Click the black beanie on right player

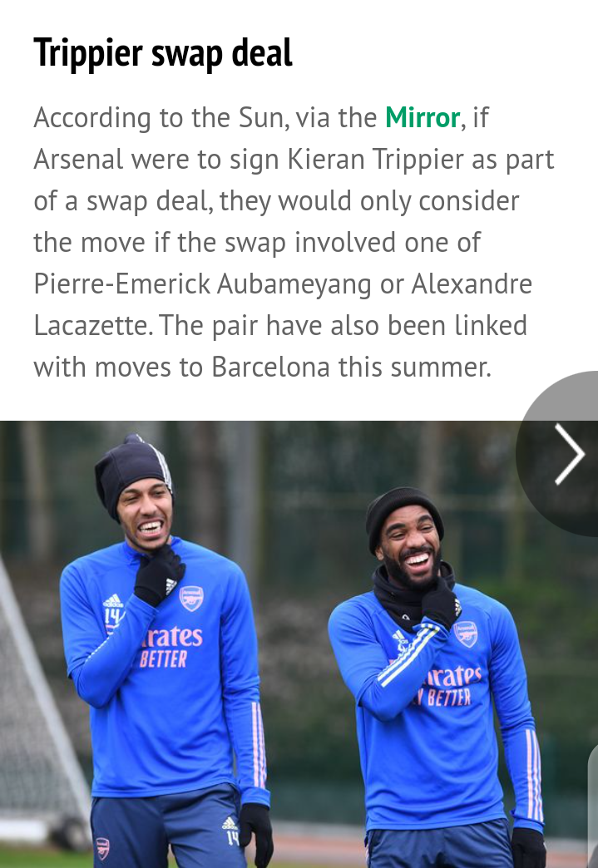tap(403, 512)
